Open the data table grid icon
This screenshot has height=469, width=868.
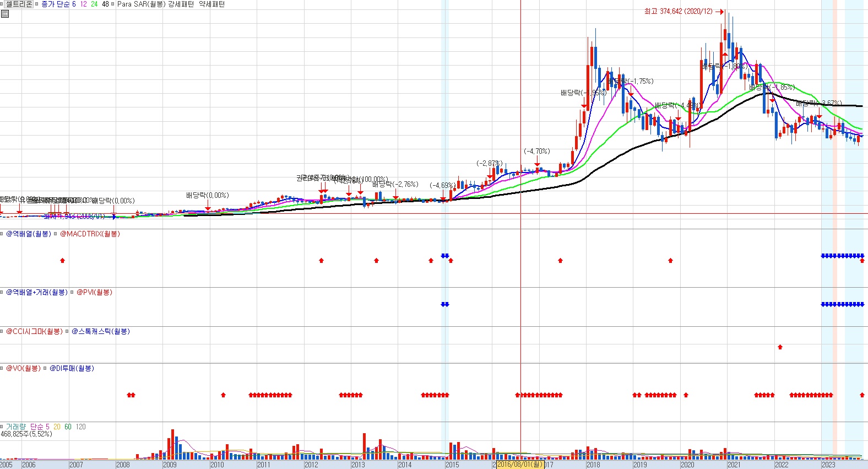pos(5,14)
